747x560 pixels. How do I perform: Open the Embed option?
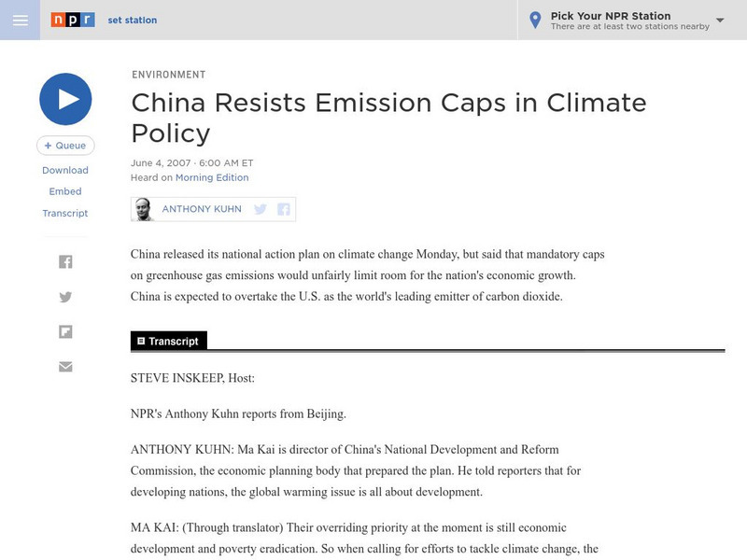[x=65, y=191]
